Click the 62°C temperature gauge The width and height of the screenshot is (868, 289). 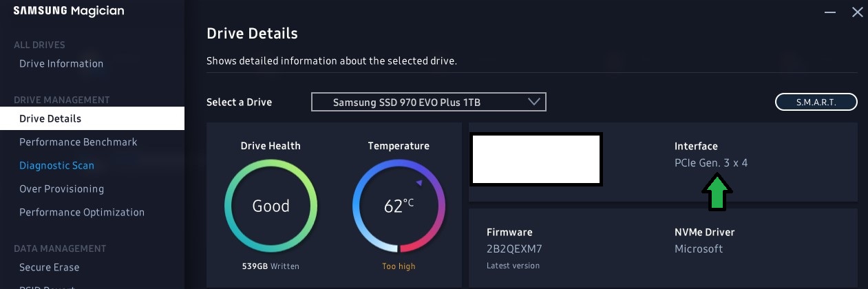399,206
